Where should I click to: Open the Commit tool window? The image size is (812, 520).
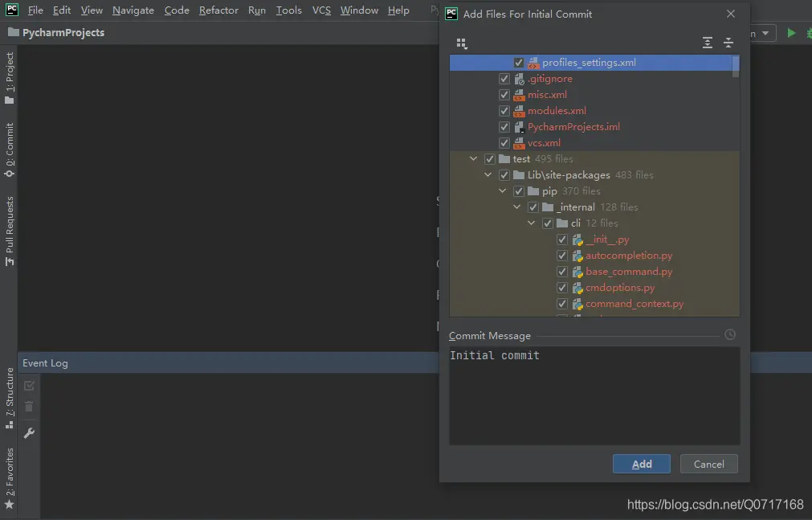[x=10, y=149]
